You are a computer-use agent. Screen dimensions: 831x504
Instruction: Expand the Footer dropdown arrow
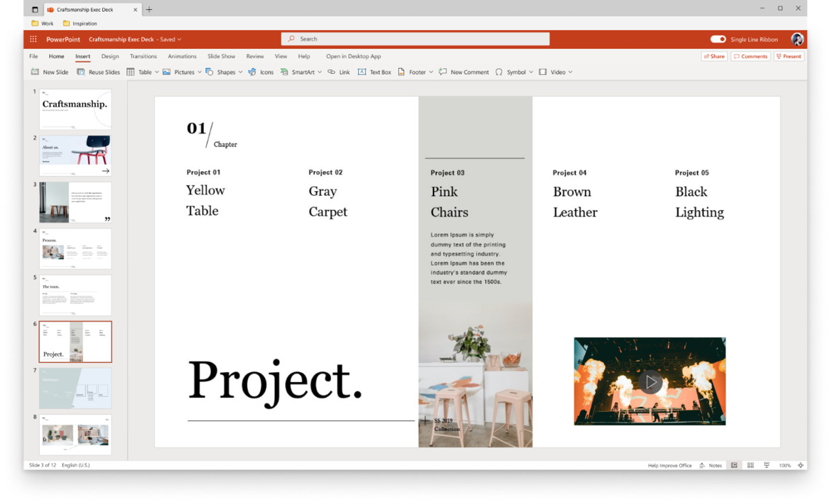[x=431, y=72]
